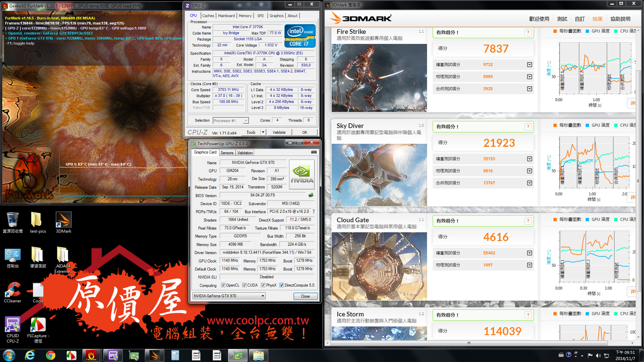Select the CPUID CPU-Z desktop shortcut

pos(13,330)
